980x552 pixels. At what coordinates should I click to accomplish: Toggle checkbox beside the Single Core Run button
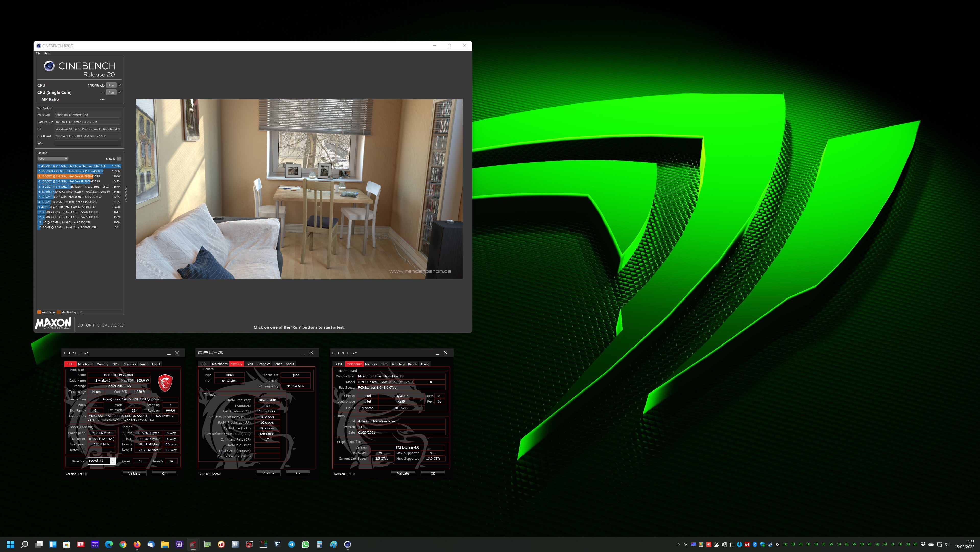pos(120,92)
